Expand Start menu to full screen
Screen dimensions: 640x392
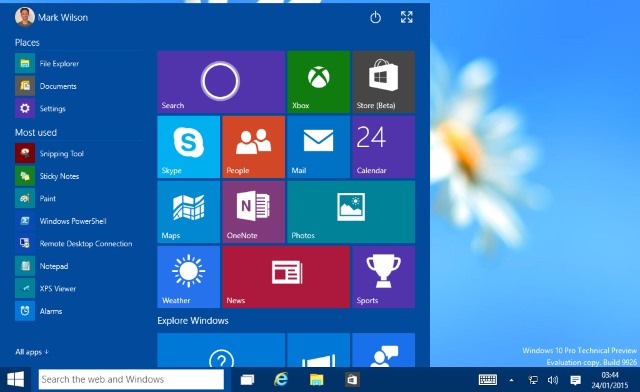[407, 17]
